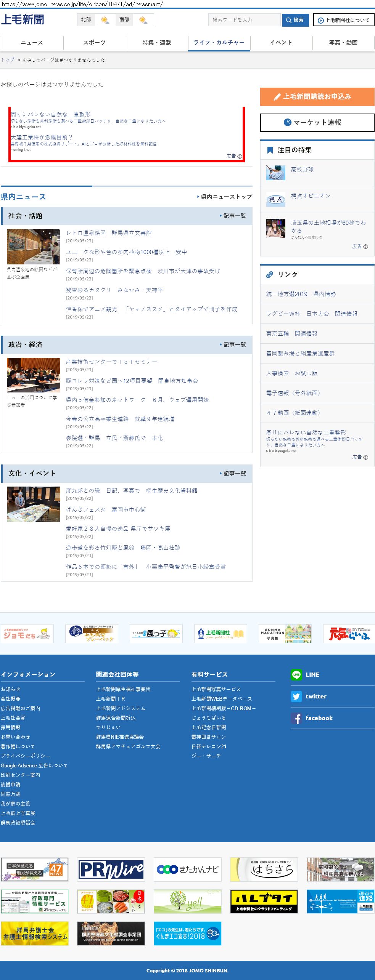This screenshot has width=375, height=980.
Task: Click the search keyword input field
Action: coord(244,20)
